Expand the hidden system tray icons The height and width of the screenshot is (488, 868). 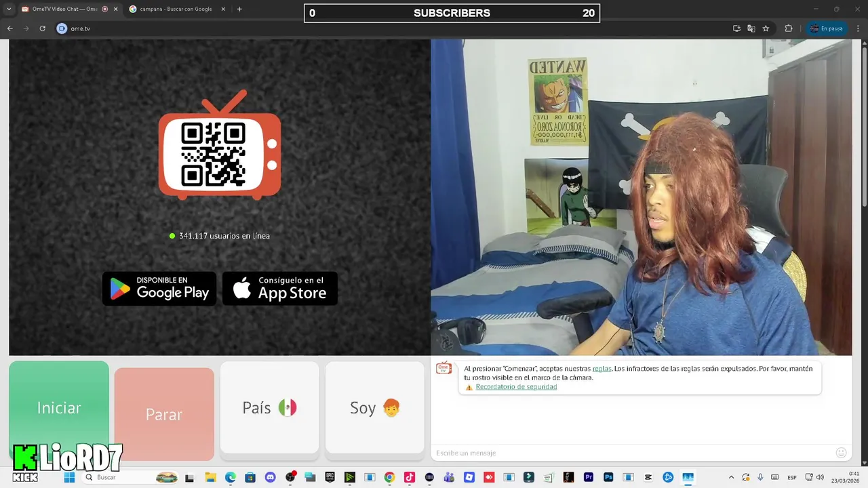tap(731, 477)
